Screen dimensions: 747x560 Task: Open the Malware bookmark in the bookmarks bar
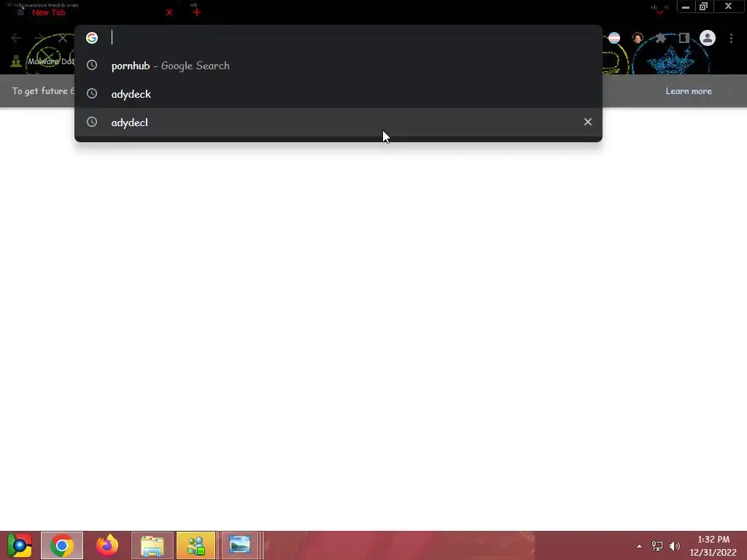pos(43,61)
